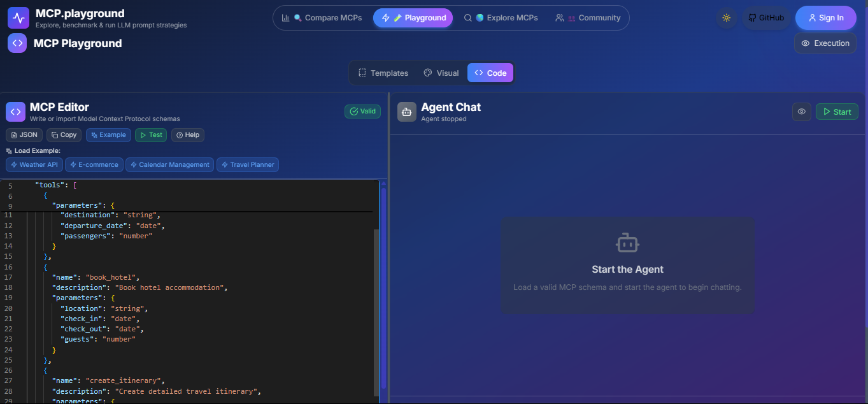The width and height of the screenshot is (868, 404).
Task: Click the MCP Editor code icon
Action: tap(15, 112)
